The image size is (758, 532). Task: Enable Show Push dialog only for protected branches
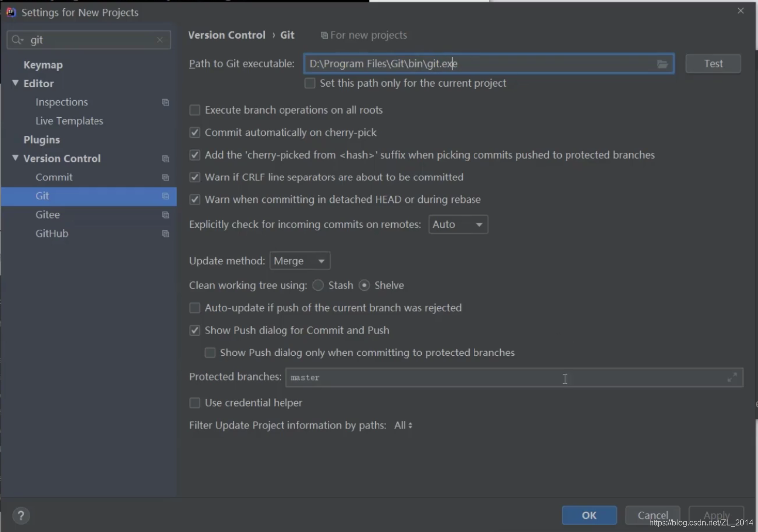click(210, 353)
